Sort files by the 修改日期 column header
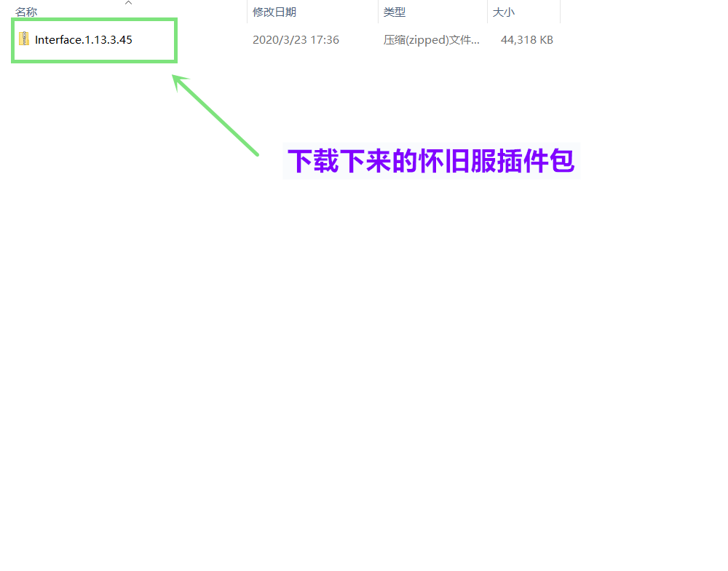The height and width of the screenshot is (571, 728). coord(274,12)
